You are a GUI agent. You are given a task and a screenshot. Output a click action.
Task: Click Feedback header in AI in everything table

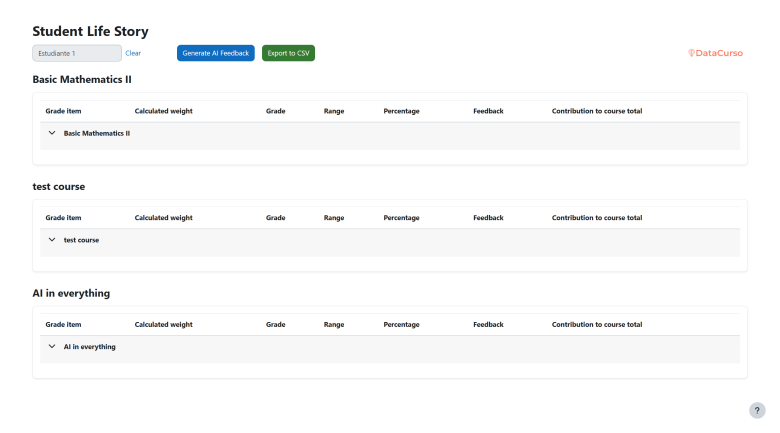pos(488,325)
